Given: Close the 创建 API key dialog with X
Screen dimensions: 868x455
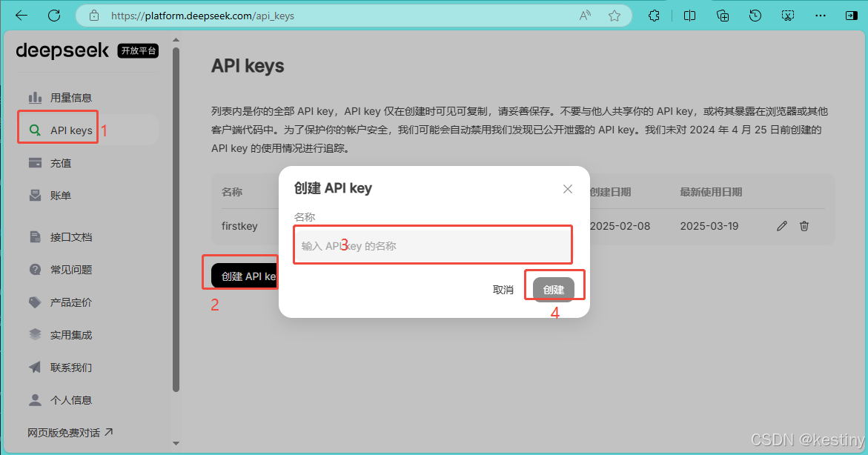Looking at the screenshot, I should (x=567, y=189).
